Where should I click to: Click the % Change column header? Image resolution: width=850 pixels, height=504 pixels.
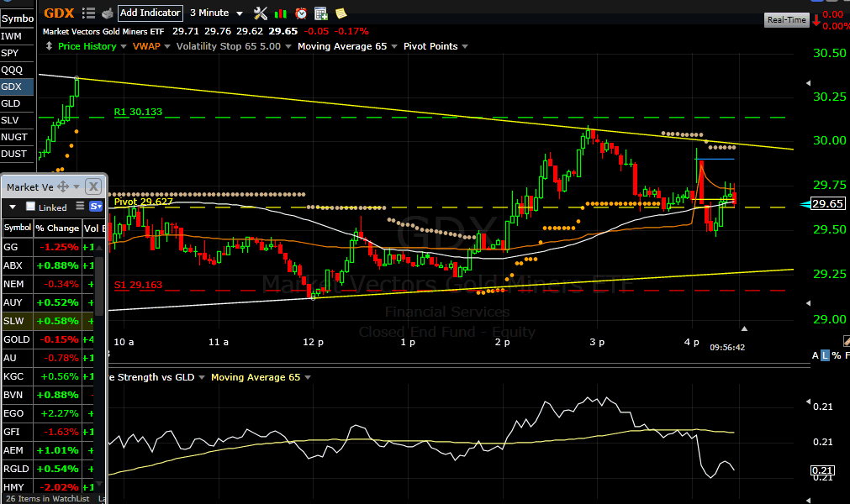click(x=57, y=228)
